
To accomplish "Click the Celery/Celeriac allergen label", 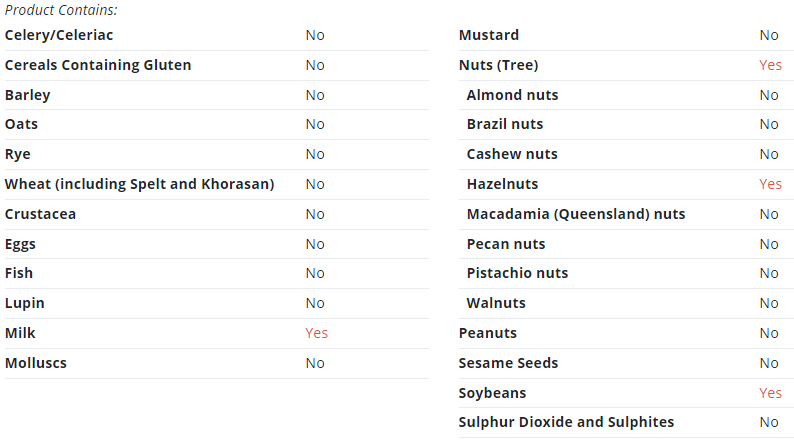I will pos(59,35).
